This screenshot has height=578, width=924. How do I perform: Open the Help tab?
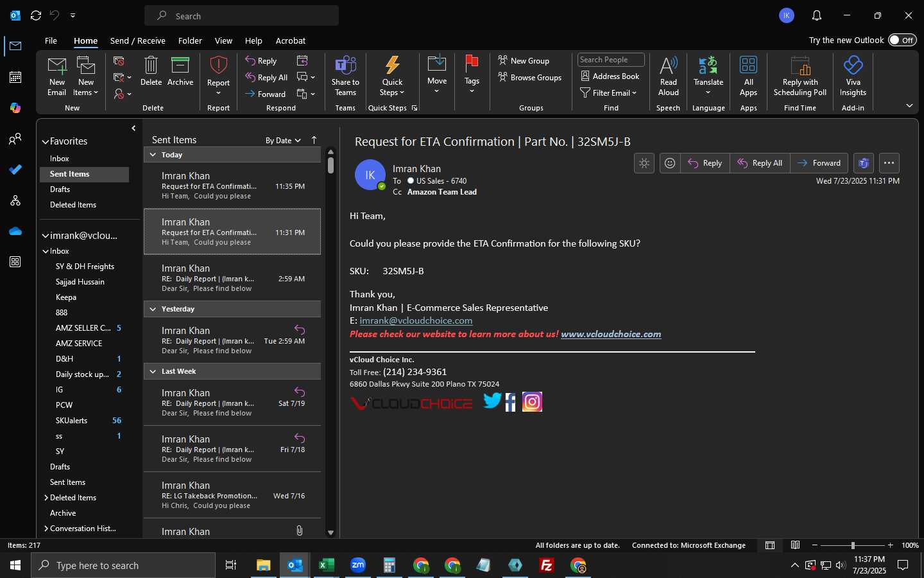(x=253, y=40)
